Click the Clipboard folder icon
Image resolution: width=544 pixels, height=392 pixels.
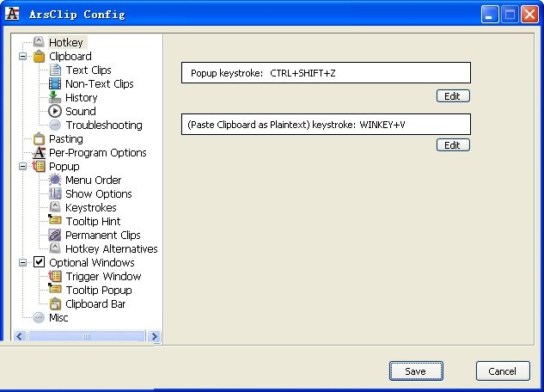point(39,56)
